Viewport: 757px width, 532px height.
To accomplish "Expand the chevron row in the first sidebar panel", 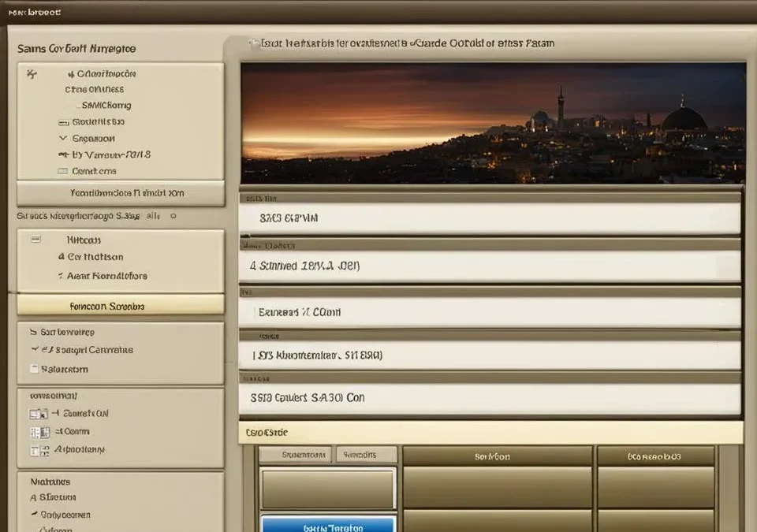I will [x=63, y=139].
